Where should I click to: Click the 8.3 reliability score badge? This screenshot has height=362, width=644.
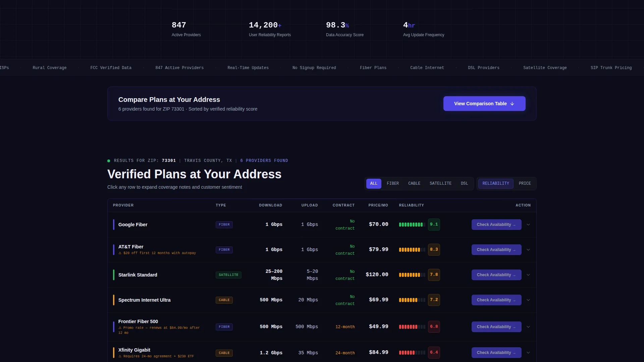click(x=434, y=250)
